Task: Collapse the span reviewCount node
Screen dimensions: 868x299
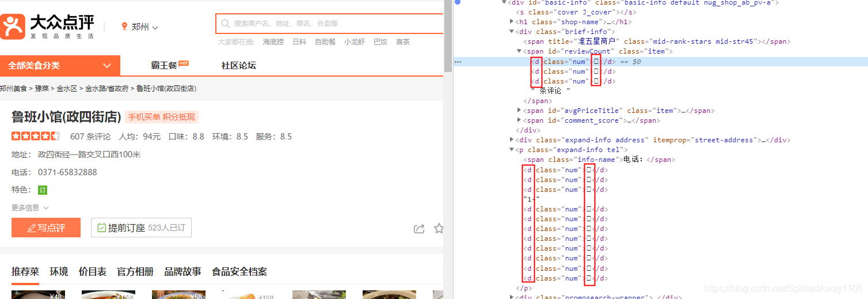Action: 519,51
